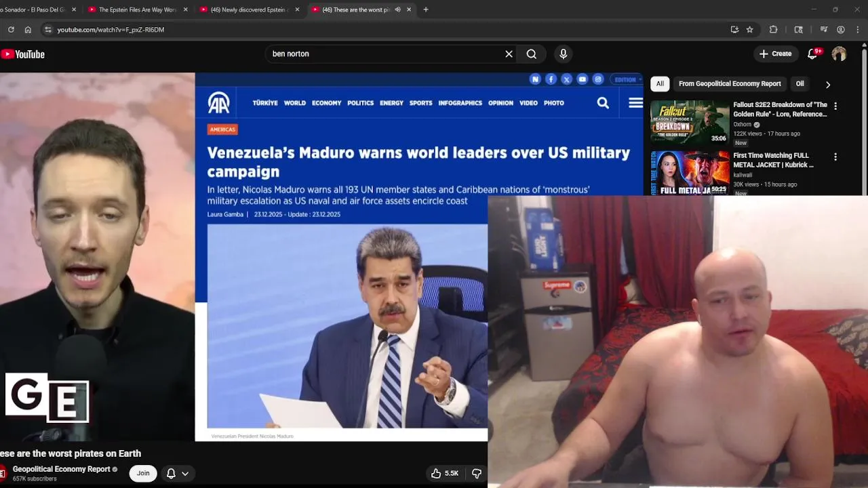Open the Chrome three-dot menu
The width and height of the screenshot is (868, 488).
pyautogui.click(x=858, y=30)
